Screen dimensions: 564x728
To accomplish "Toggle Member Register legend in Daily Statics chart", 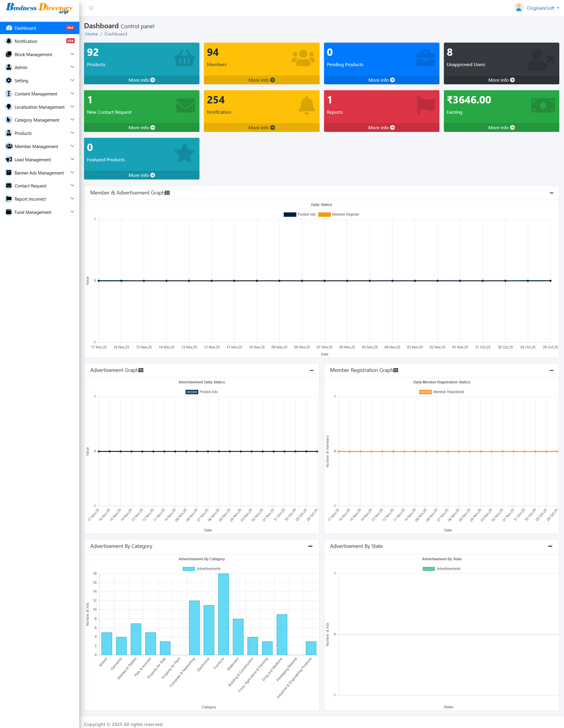I will point(324,215).
